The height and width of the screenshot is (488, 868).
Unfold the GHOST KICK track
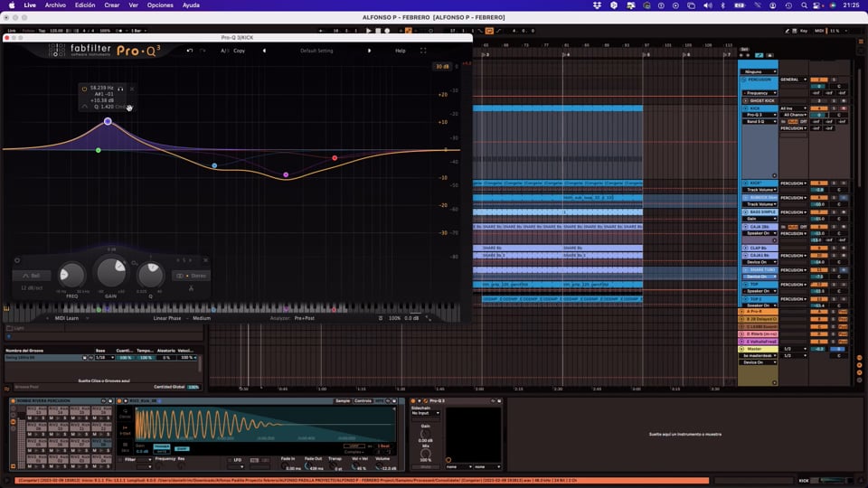point(745,100)
